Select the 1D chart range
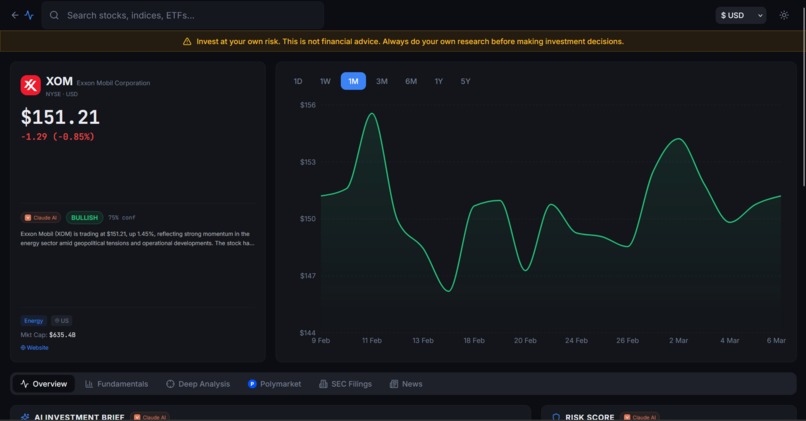 (x=298, y=81)
